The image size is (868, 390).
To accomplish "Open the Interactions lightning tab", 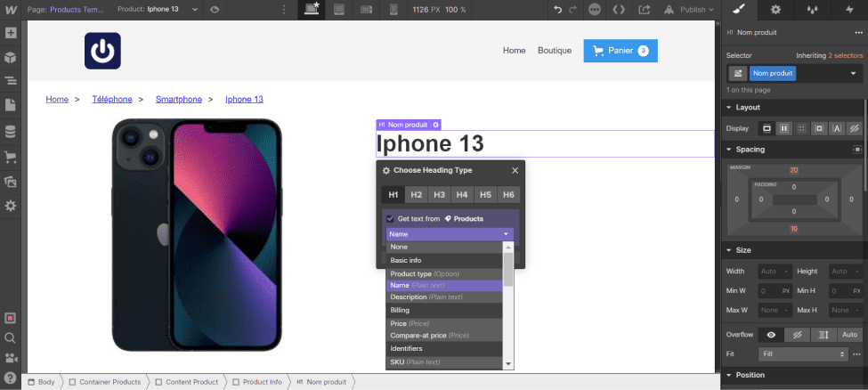I will click(x=849, y=10).
